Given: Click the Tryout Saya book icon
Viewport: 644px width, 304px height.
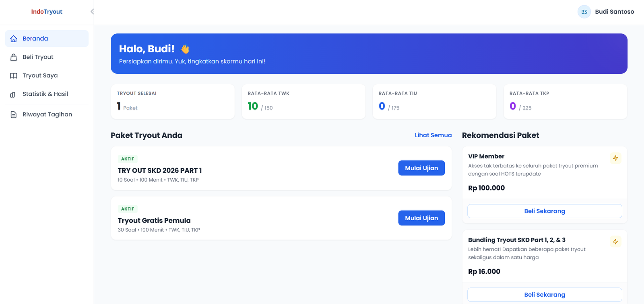Looking at the screenshot, I should pos(14,76).
